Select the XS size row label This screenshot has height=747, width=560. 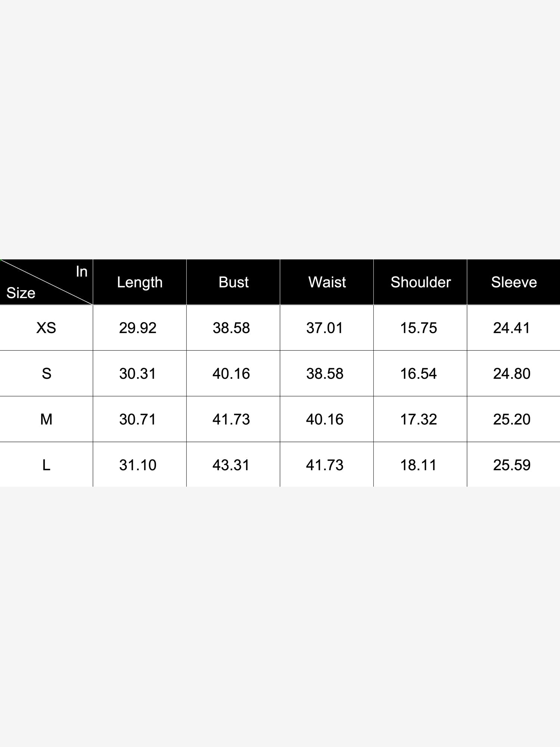[46, 328]
